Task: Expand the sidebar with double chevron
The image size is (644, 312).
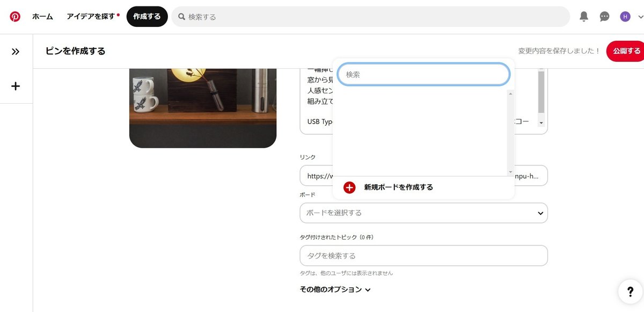Action: pyautogui.click(x=16, y=52)
